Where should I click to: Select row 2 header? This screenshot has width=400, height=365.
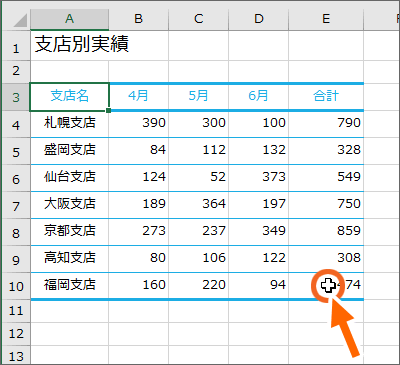click(x=16, y=71)
